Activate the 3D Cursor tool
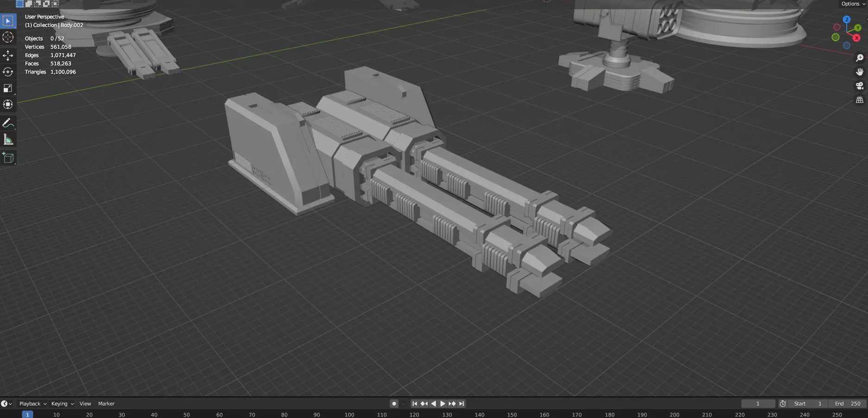Screen dimensions: 868x418 point(8,37)
